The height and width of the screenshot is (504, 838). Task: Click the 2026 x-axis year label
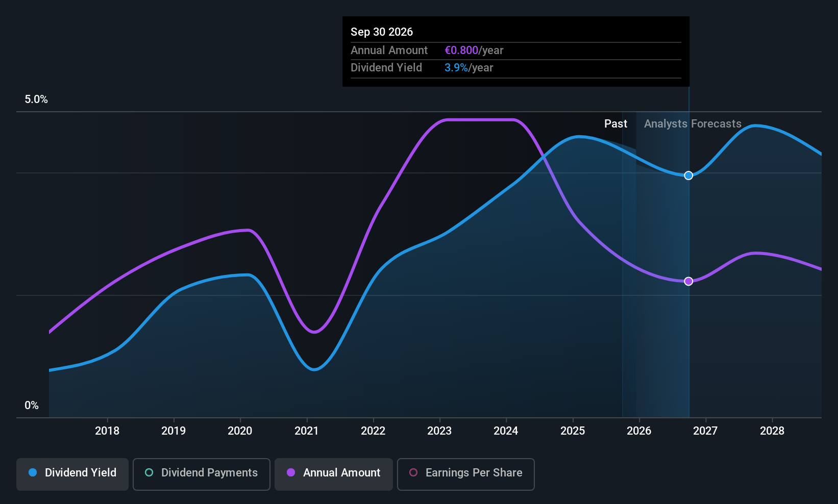click(639, 431)
